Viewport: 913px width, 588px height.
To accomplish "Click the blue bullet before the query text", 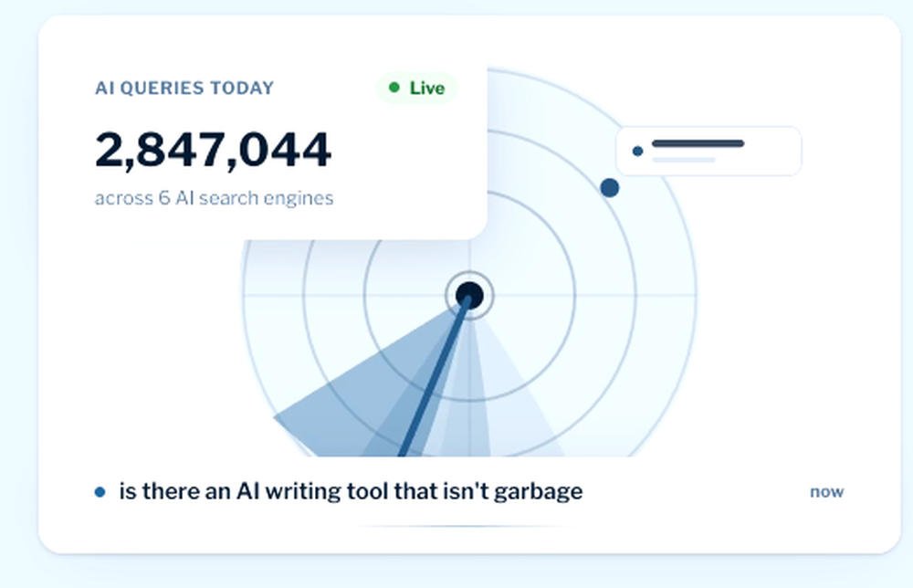I will 100,492.
